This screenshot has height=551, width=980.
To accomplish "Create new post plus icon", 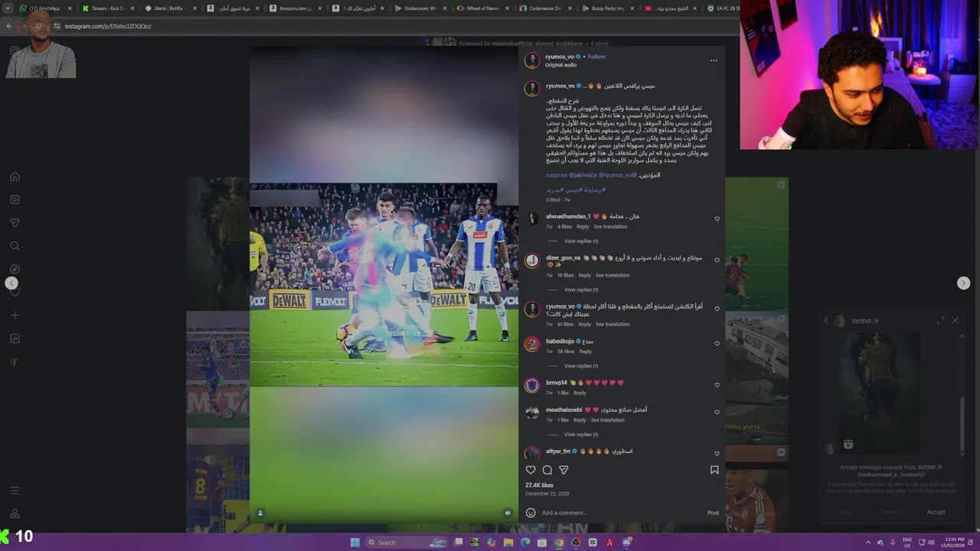I will [x=15, y=315].
